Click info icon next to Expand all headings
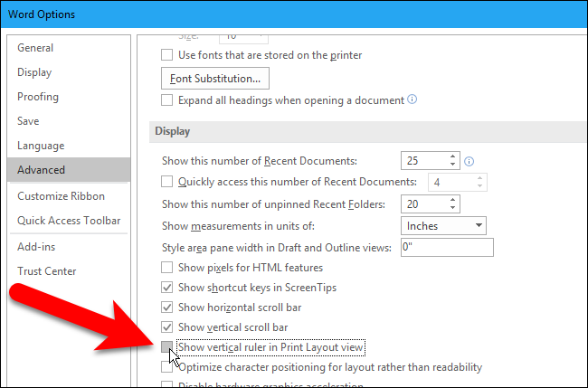This screenshot has width=588, height=388. (412, 99)
